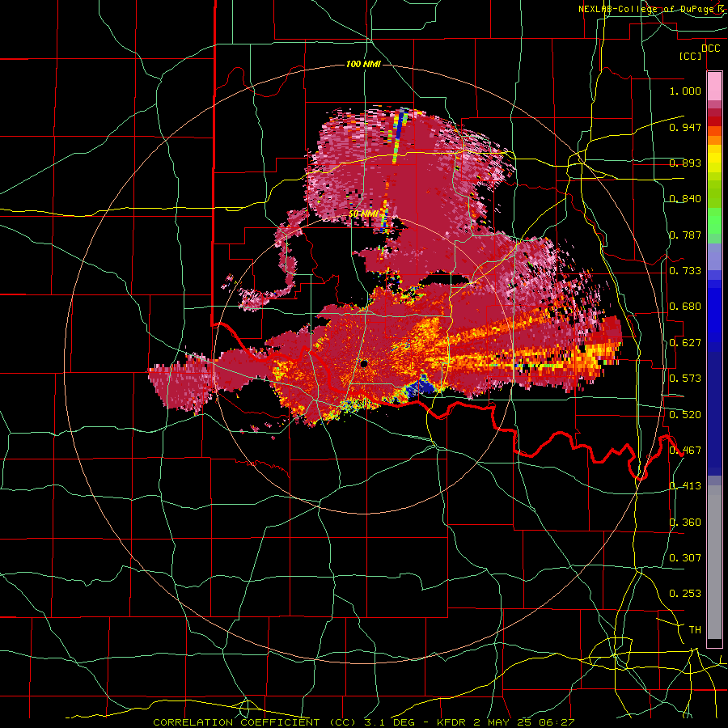Click the 0.840 scale value

685,199
